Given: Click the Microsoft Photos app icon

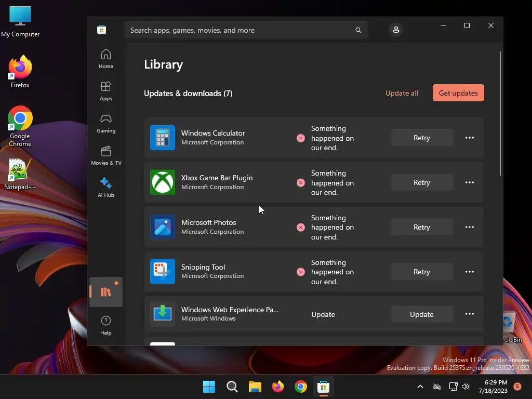Looking at the screenshot, I should pyautogui.click(x=163, y=227).
